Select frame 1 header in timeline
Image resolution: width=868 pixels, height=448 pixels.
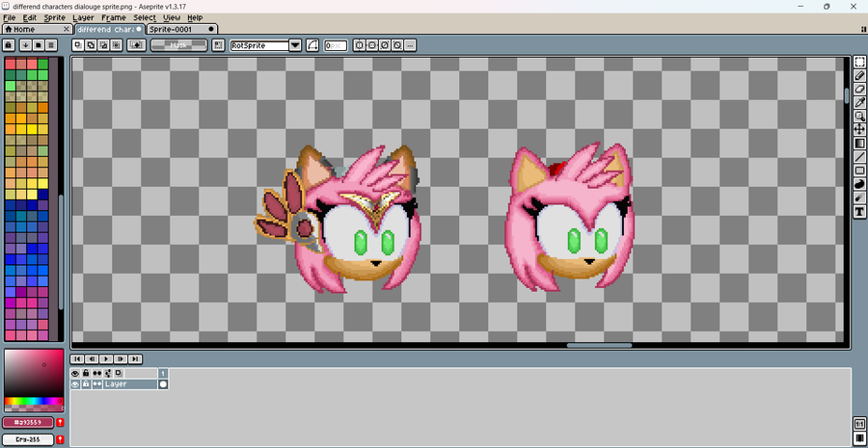point(163,374)
